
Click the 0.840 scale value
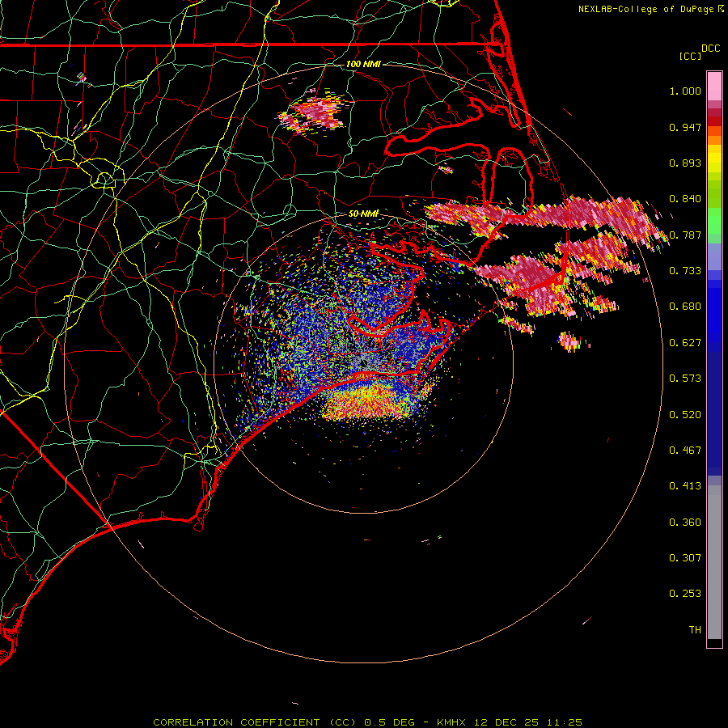[x=685, y=199]
